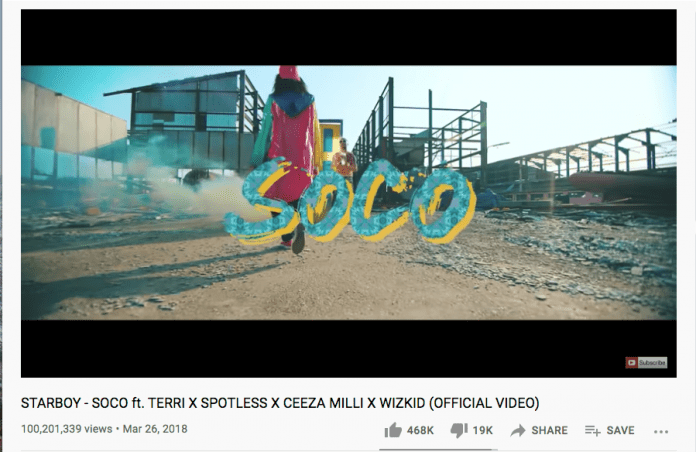Click the thumbs-up like icon

(393, 430)
